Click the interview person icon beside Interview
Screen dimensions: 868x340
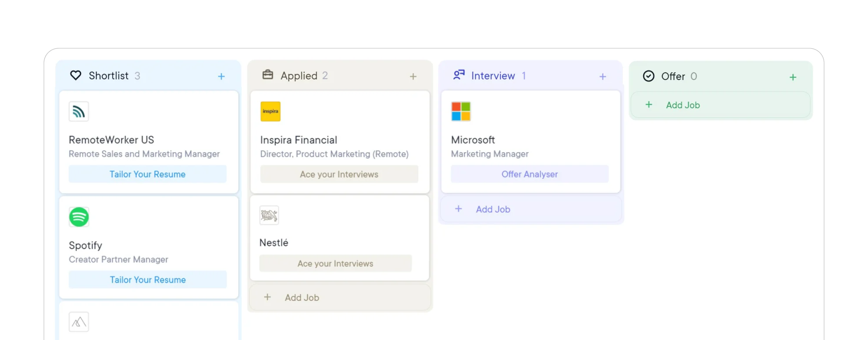pos(459,75)
